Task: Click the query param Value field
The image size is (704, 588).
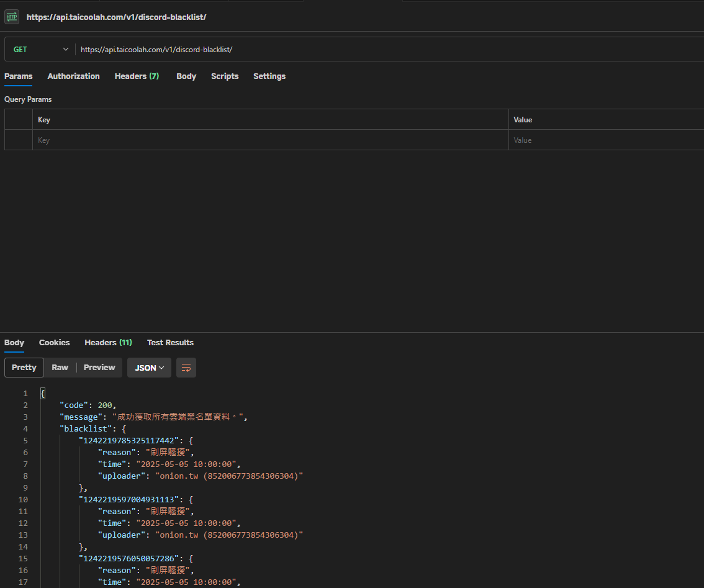Action: click(x=605, y=140)
